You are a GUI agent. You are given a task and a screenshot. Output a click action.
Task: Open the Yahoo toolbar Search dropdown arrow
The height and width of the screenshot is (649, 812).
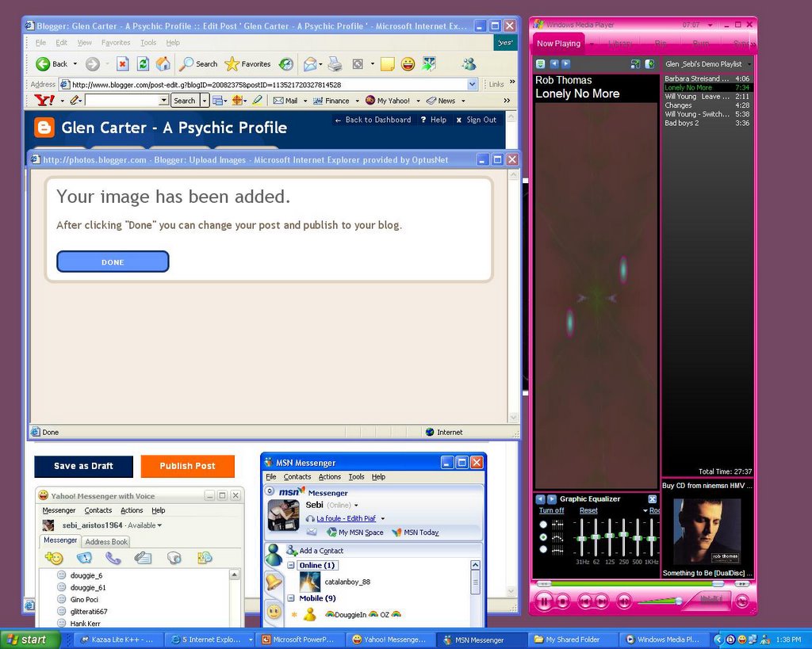[205, 101]
